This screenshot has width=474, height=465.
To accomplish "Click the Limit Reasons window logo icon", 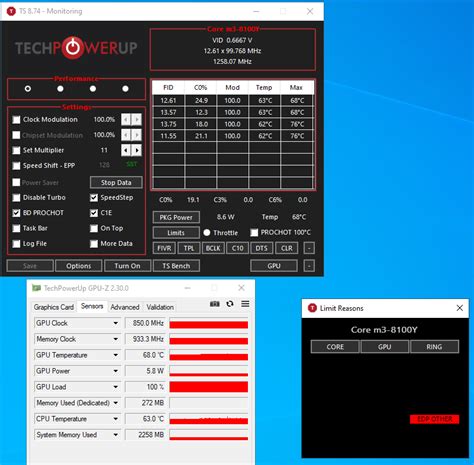I will [x=312, y=308].
